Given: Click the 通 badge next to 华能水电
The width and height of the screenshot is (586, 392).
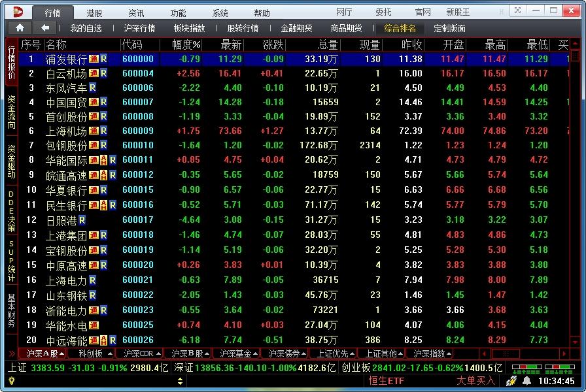Looking at the screenshot, I should [94, 325].
